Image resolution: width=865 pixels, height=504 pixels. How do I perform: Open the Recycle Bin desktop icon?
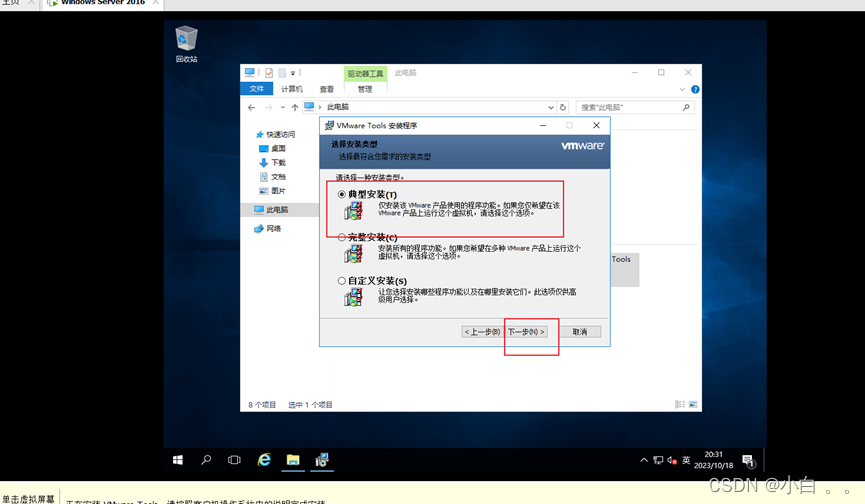point(186,44)
